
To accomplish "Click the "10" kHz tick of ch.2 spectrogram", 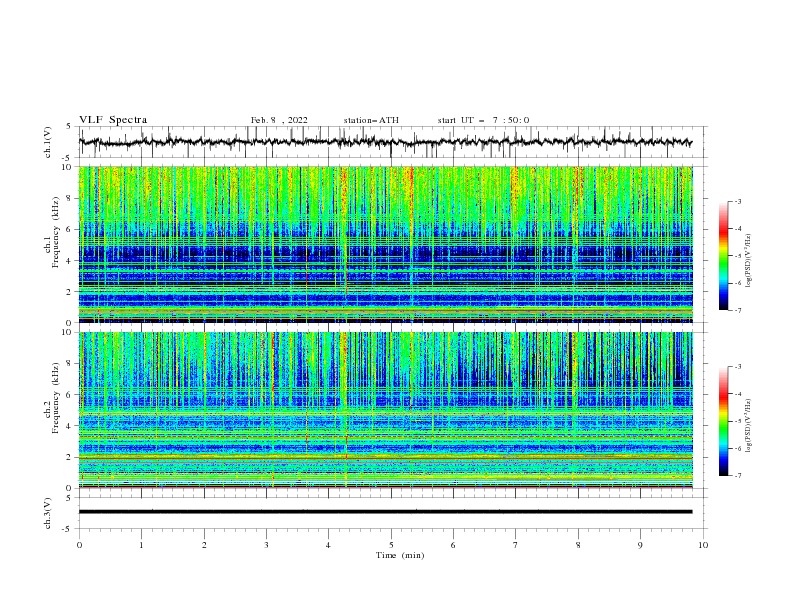I will pyautogui.click(x=68, y=332).
